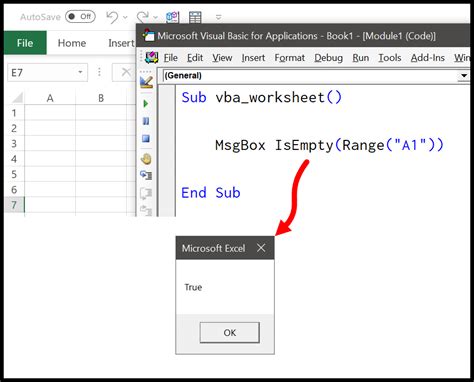Open the VBA Insert menu
The image size is (474, 382).
(x=253, y=58)
